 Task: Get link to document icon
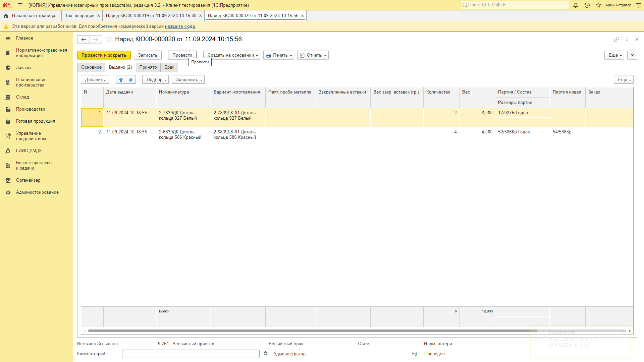616,39
